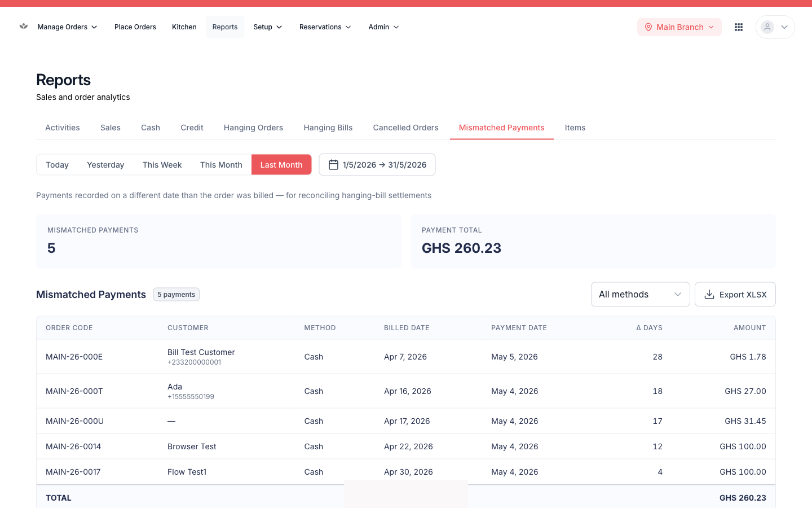The width and height of the screenshot is (812, 508).
Task: Click the download icon on Export XLSX
Action: click(x=709, y=295)
